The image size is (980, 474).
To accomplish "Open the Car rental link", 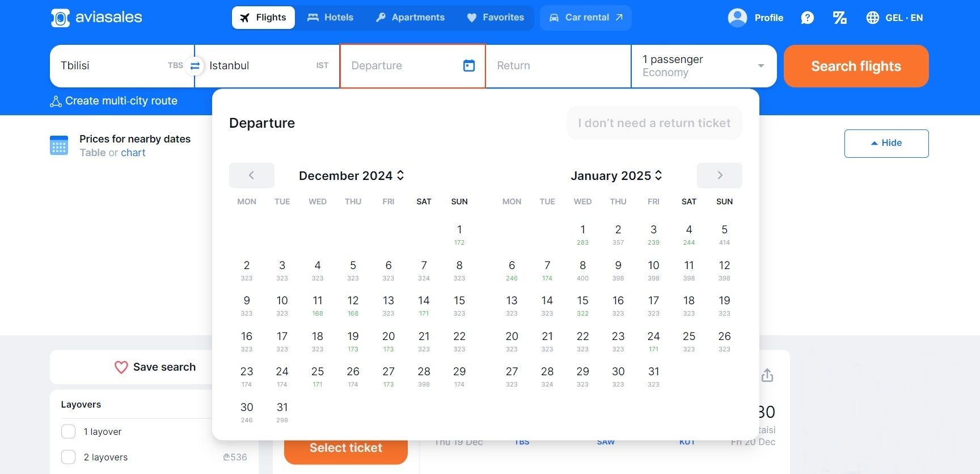I will point(586,18).
